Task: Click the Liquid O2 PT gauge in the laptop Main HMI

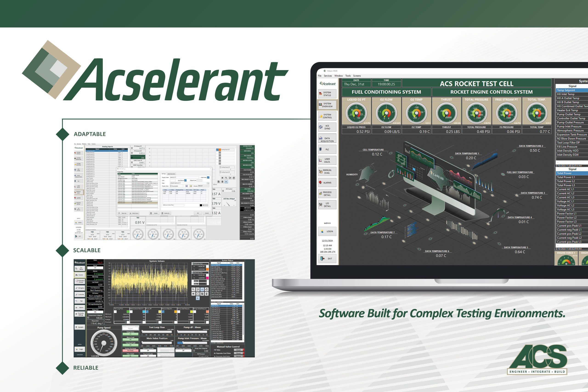Action: click(x=356, y=113)
